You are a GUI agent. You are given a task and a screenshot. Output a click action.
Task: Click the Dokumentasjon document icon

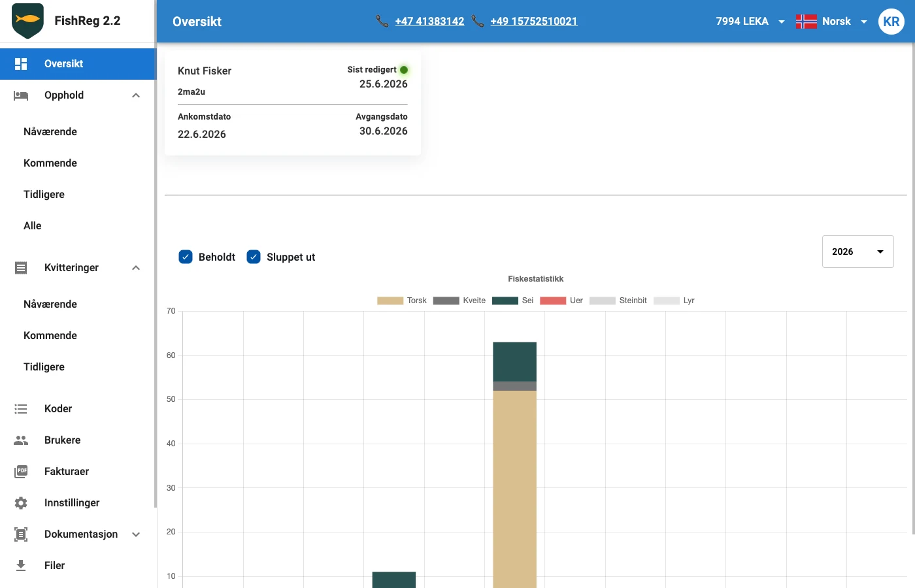pyautogui.click(x=21, y=534)
